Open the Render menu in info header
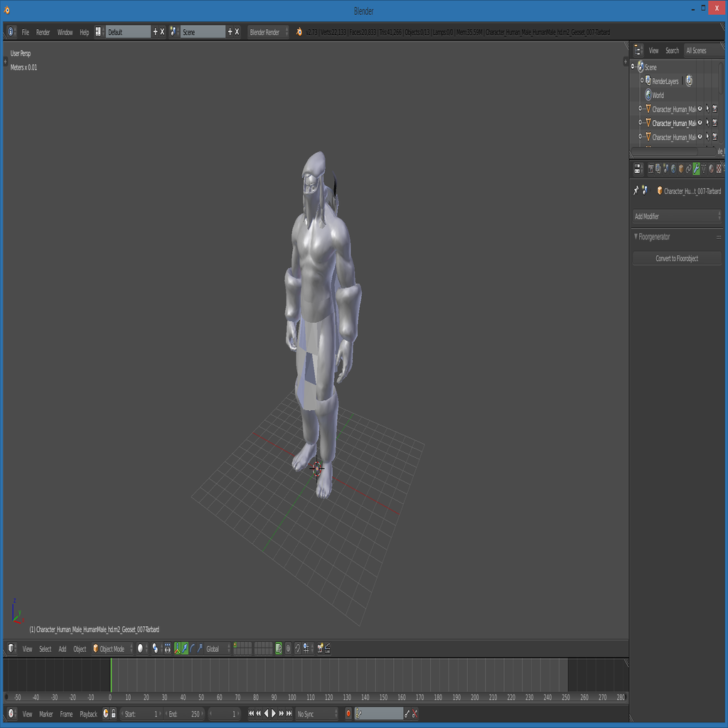The height and width of the screenshot is (728, 728). coord(43,32)
